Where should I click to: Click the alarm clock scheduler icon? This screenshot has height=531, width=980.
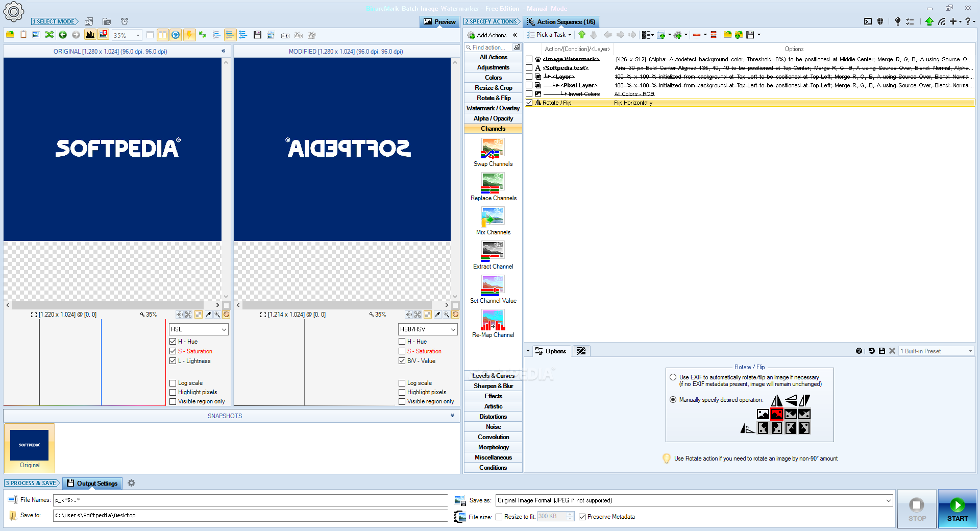tap(125, 21)
